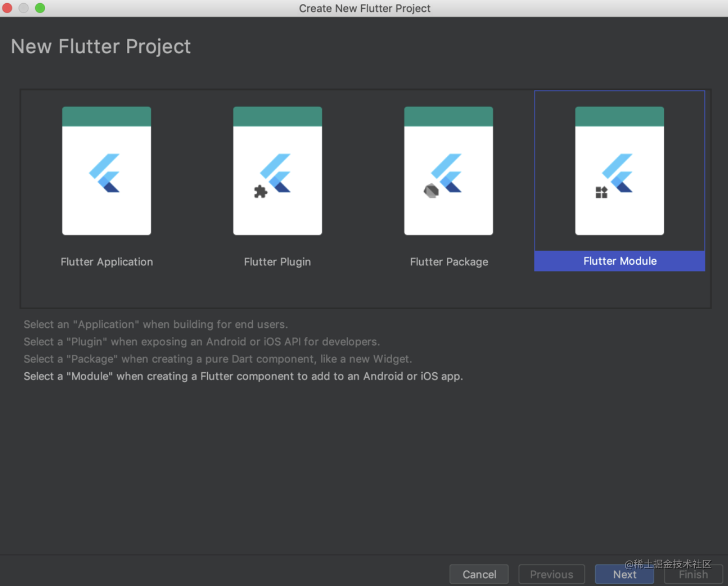Maximize the dialog with the green button

click(x=40, y=8)
